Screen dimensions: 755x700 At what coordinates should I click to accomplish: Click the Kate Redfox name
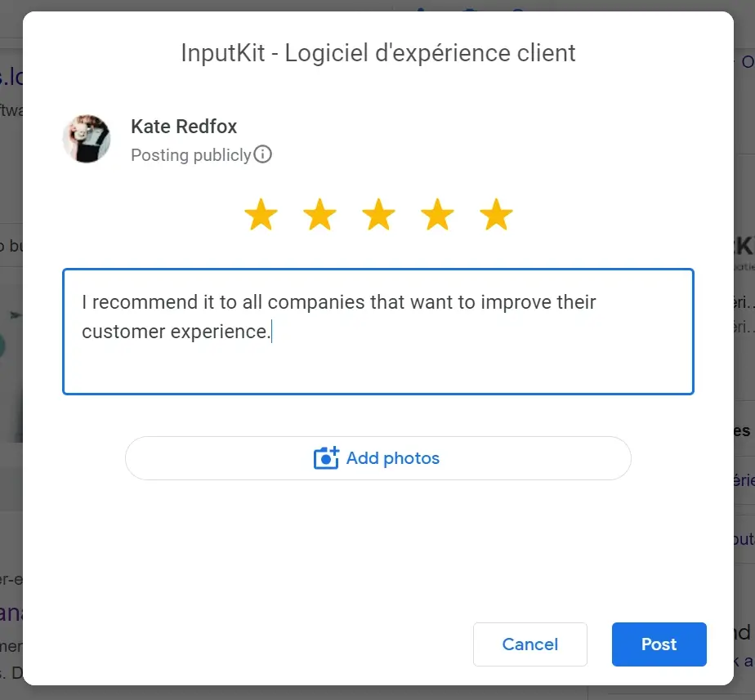tap(184, 127)
